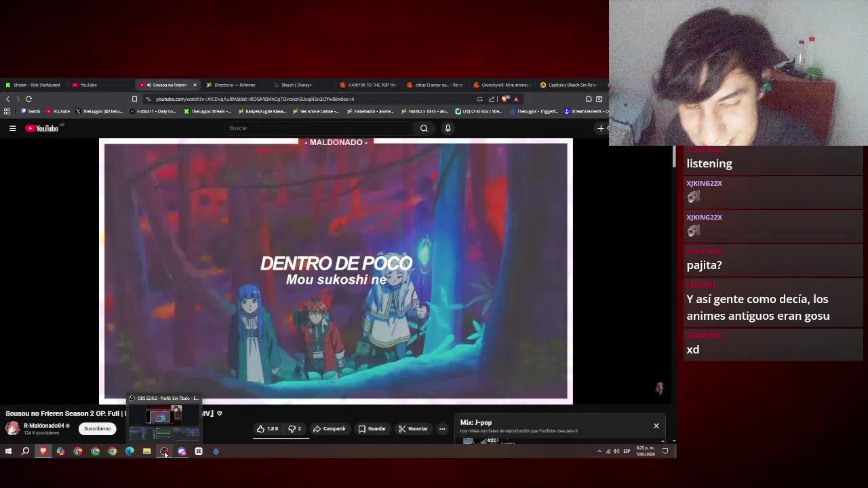
Task: Open the taskbar clock and date
Action: coord(646,451)
